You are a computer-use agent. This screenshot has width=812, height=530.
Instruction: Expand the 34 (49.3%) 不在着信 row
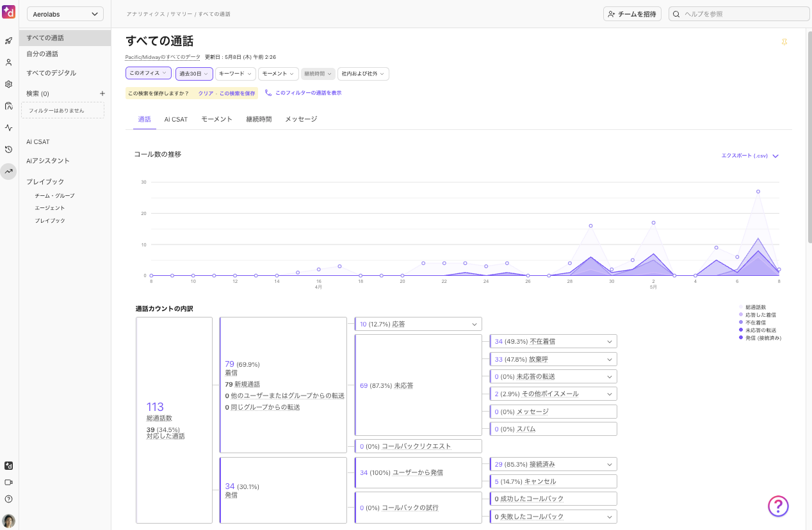click(553, 341)
